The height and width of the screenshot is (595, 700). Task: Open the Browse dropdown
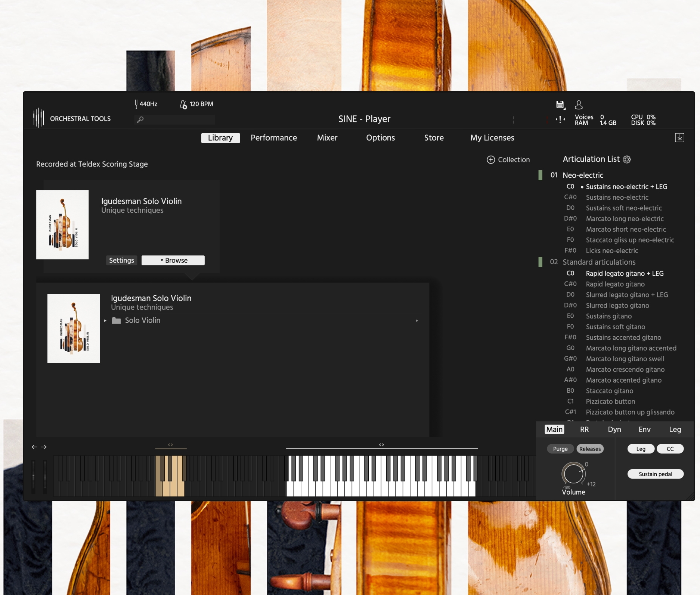tap(173, 261)
